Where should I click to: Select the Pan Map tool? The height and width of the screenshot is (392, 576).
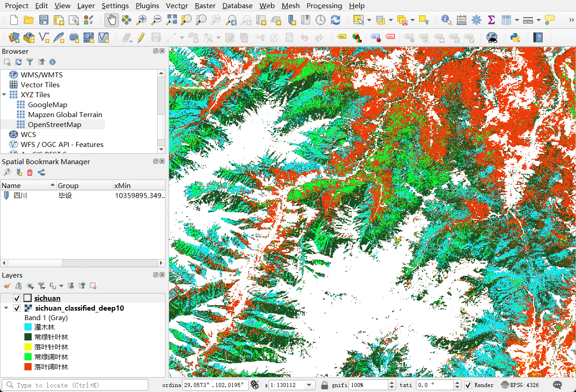111,20
